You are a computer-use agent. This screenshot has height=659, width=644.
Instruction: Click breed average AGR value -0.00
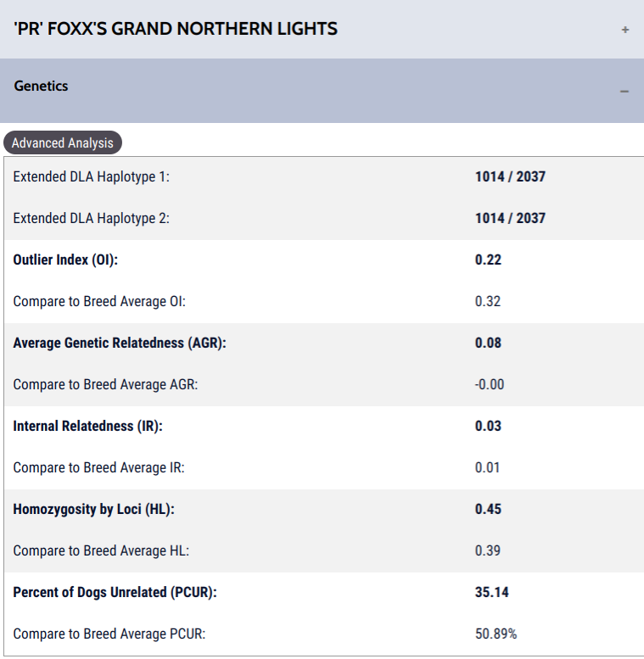pyautogui.click(x=490, y=384)
